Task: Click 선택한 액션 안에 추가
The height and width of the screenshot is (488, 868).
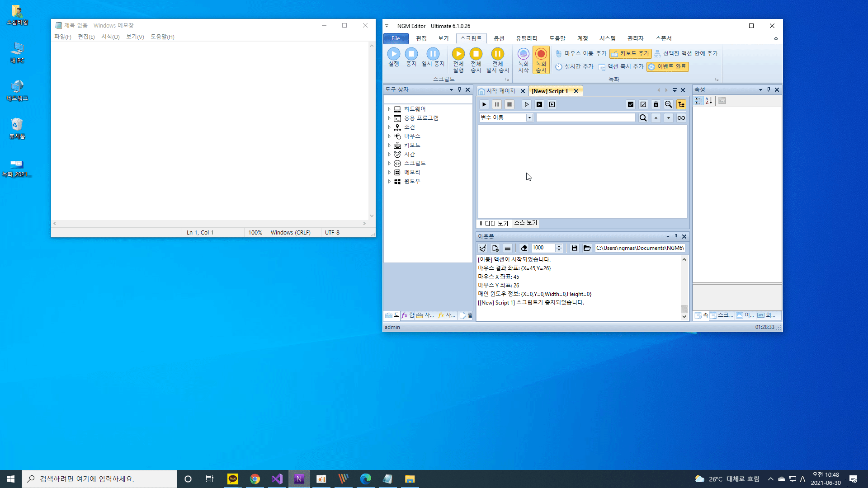Action: [x=686, y=53]
